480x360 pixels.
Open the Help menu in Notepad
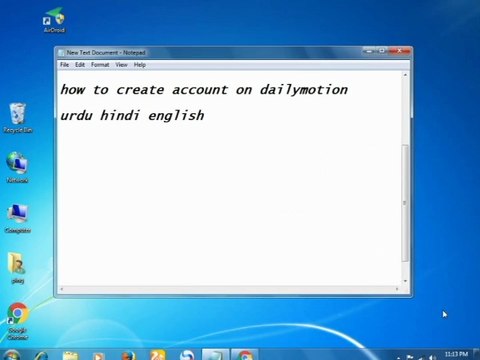(140, 65)
